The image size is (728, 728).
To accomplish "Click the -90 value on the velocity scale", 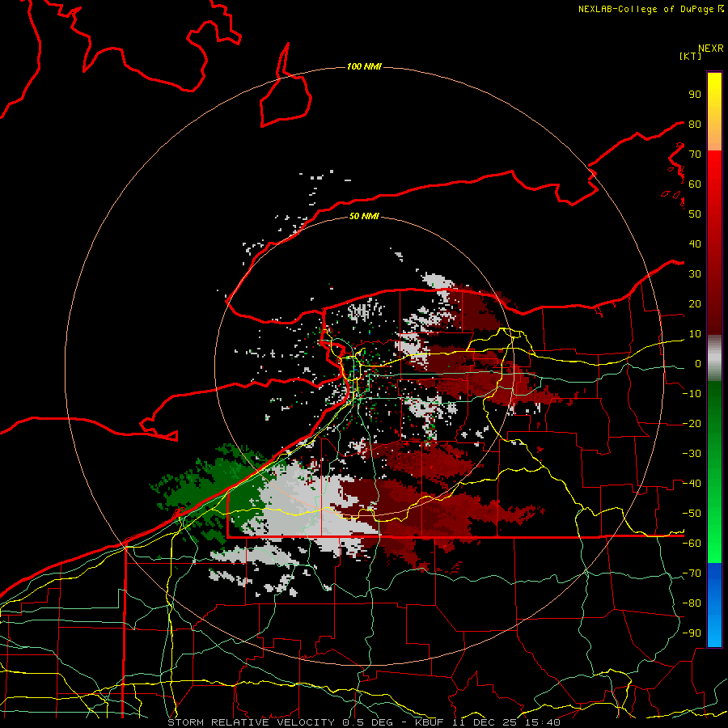I will pyautogui.click(x=692, y=633).
